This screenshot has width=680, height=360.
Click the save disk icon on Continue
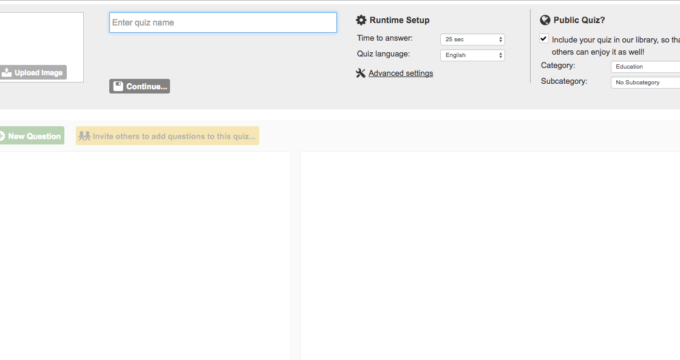[x=118, y=86]
